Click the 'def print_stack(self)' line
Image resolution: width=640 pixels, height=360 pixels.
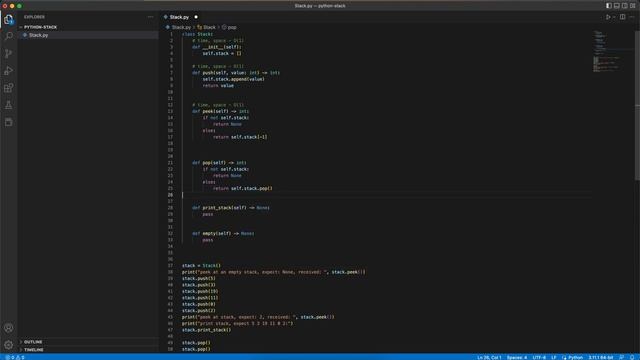(x=231, y=208)
